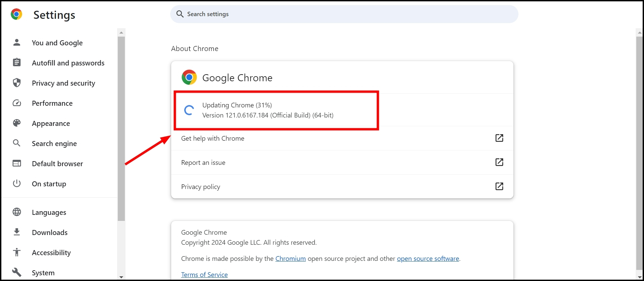644x281 pixels.
Task: Go to Autofill and passwords settings
Action: [68, 63]
